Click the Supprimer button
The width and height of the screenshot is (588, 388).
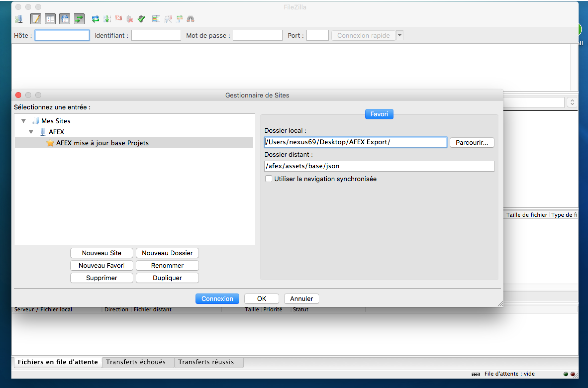click(102, 278)
